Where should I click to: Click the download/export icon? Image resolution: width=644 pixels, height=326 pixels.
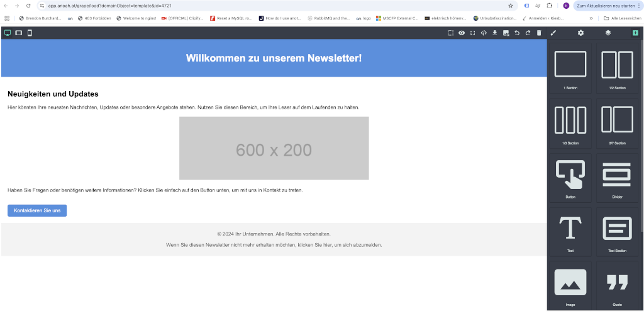click(495, 33)
